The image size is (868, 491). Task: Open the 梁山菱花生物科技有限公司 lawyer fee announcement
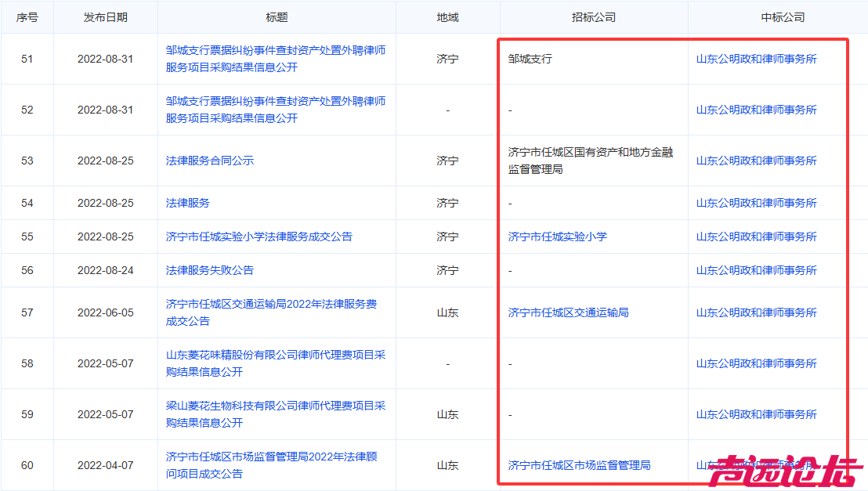[x=275, y=414]
